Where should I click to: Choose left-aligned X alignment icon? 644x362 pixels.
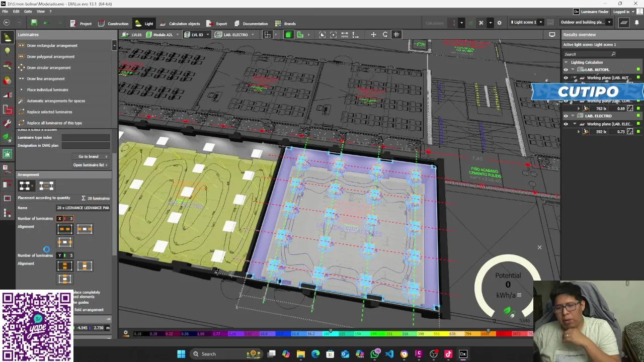click(x=65, y=229)
